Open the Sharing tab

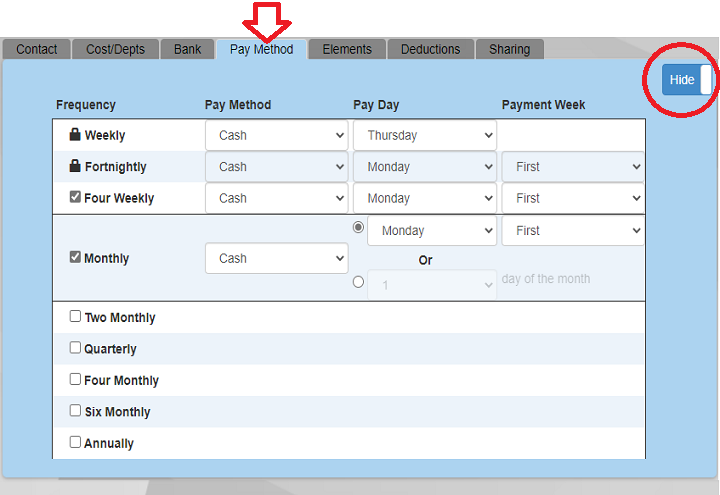[509, 49]
